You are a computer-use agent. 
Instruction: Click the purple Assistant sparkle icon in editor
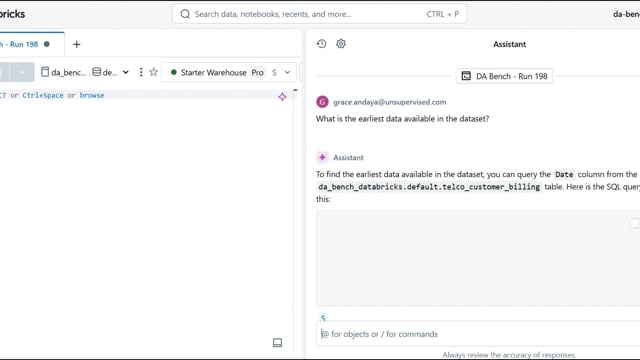point(282,97)
